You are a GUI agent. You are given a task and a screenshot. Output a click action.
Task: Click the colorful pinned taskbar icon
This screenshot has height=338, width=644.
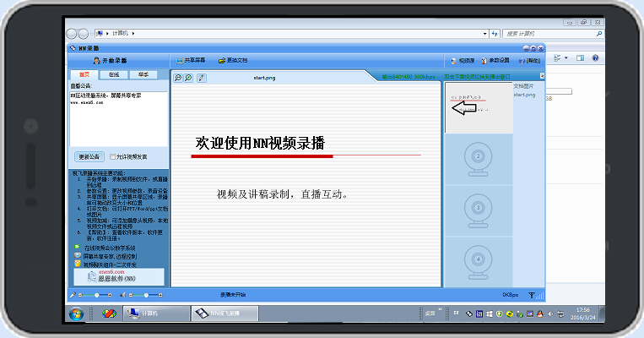tap(109, 313)
